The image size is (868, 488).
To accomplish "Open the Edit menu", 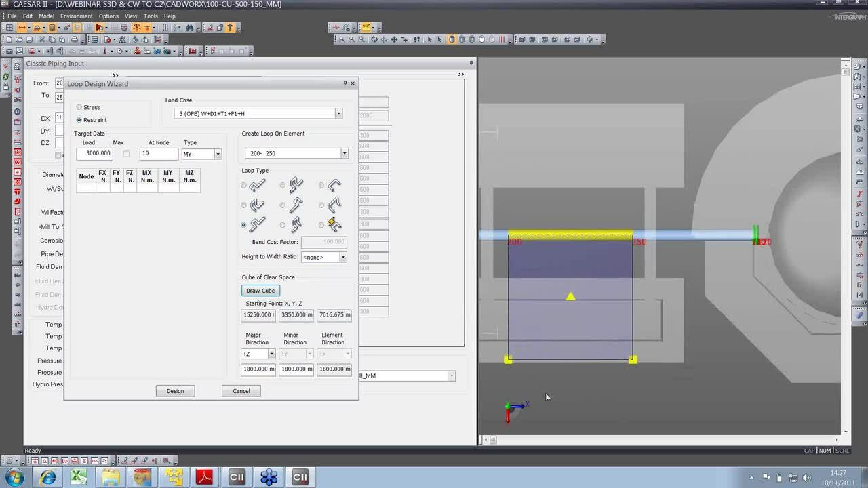I will [x=28, y=16].
